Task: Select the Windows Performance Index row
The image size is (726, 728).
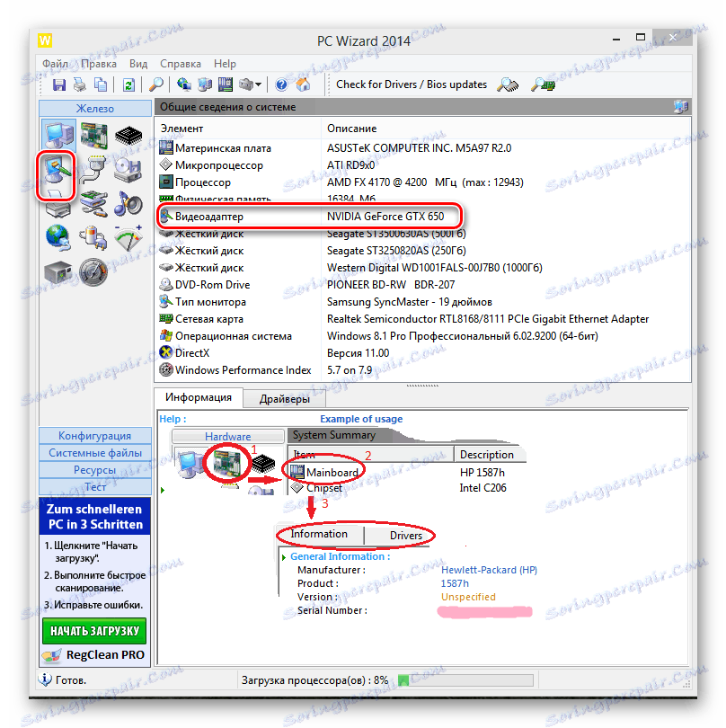Action: (x=422, y=370)
